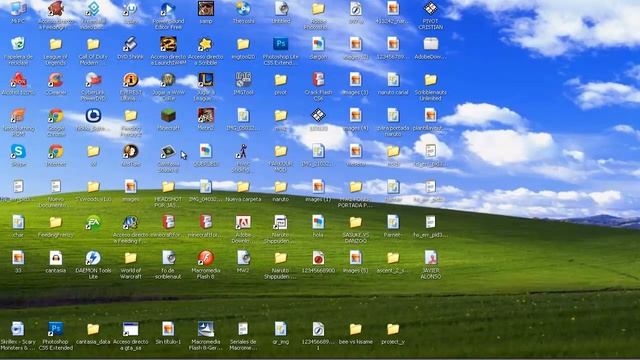Select the PIVOT CRISTIAN file
The image size is (640, 360).
pyautogui.click(x=431, y=8)
